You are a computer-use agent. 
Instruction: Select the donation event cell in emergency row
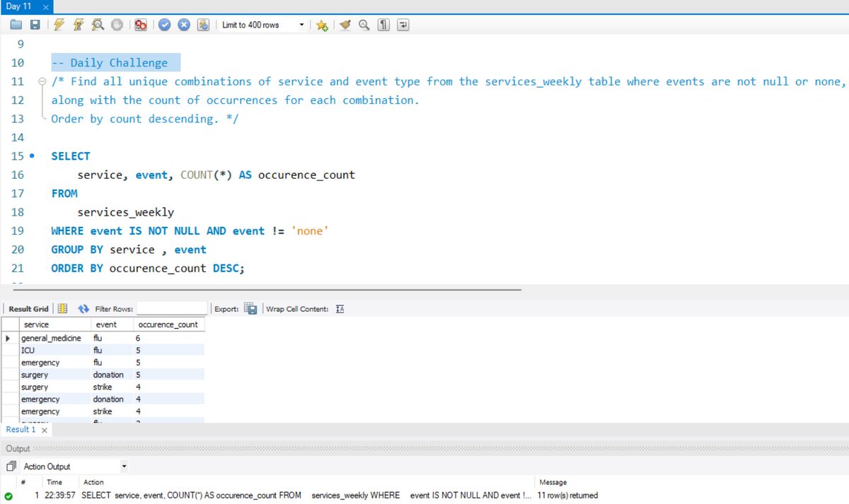point(112,399)
